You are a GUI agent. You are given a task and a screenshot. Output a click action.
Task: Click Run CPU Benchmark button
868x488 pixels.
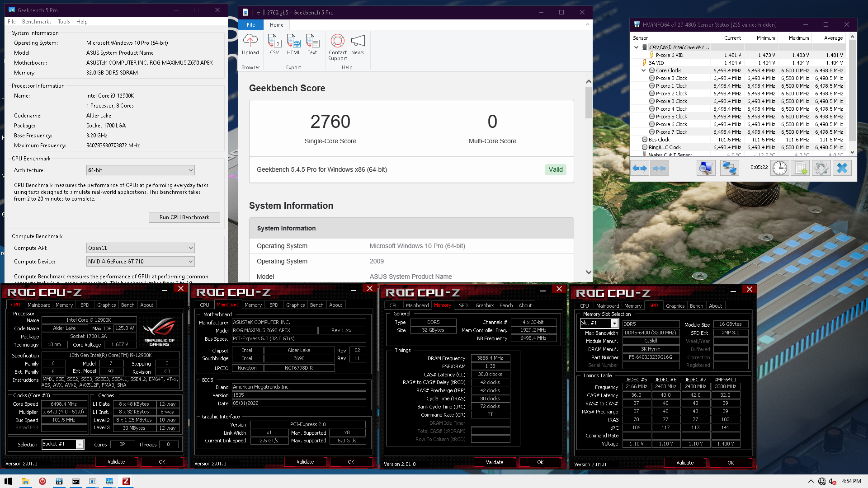click(184, 217)
